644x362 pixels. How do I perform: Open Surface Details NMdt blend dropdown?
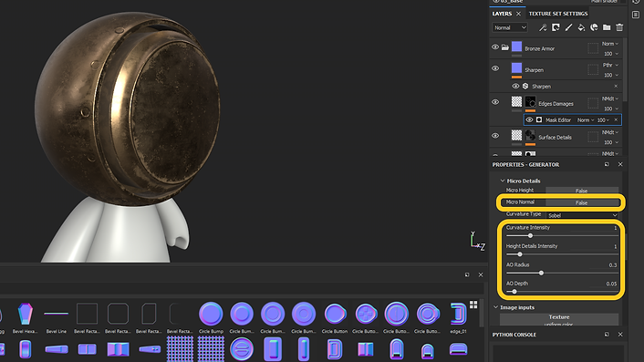[x=610, y=132]
